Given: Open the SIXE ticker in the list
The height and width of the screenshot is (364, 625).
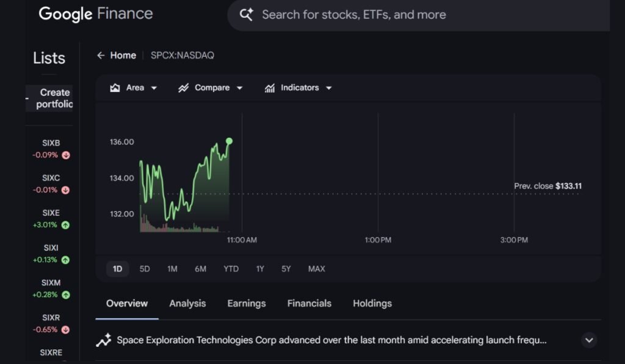Looking at the screenshot, I should [x=51, y=213].
